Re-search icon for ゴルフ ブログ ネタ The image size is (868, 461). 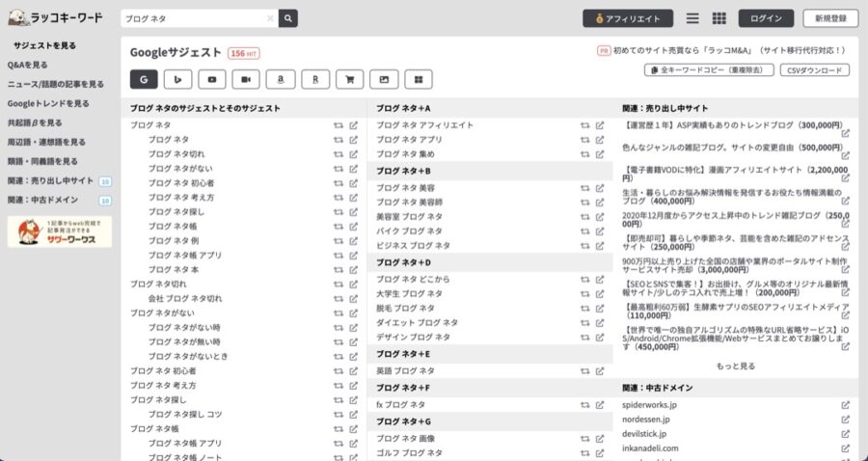pyautogui.click(x=584, y=452)
